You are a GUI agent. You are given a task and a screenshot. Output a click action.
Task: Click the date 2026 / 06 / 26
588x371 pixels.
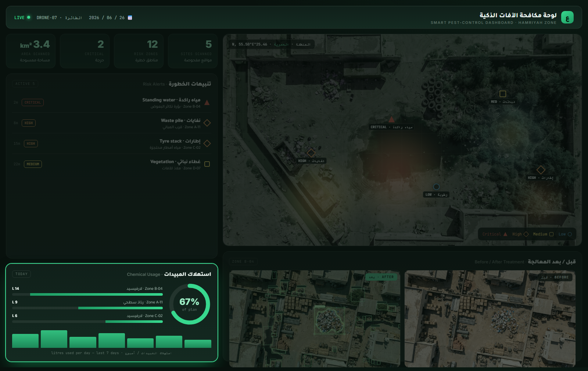coord(107,18)
